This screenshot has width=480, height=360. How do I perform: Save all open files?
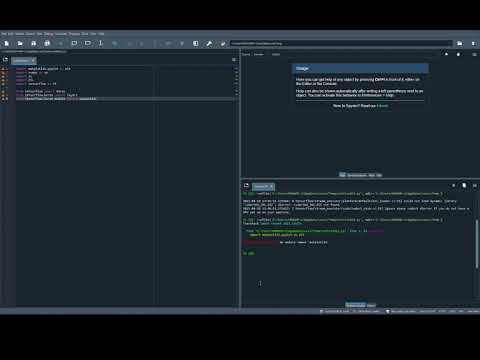(x=47, y=43)
